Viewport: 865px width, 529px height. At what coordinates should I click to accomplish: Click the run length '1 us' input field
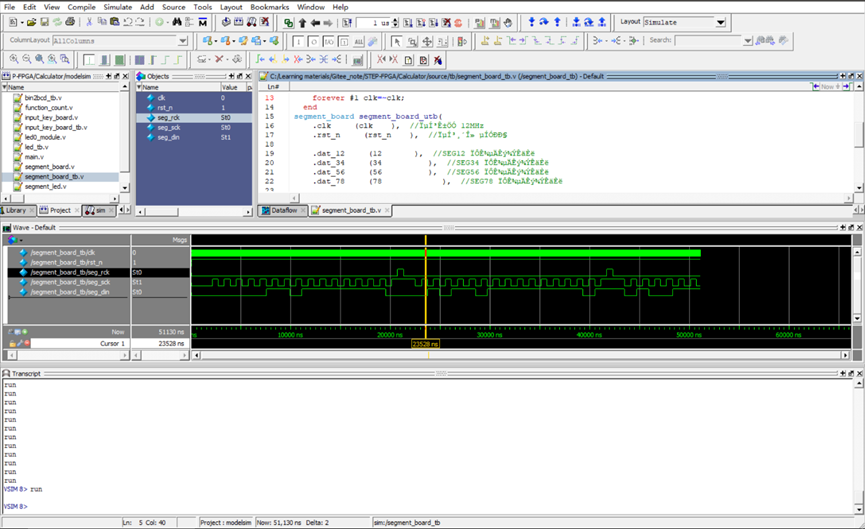pos(374,23)
